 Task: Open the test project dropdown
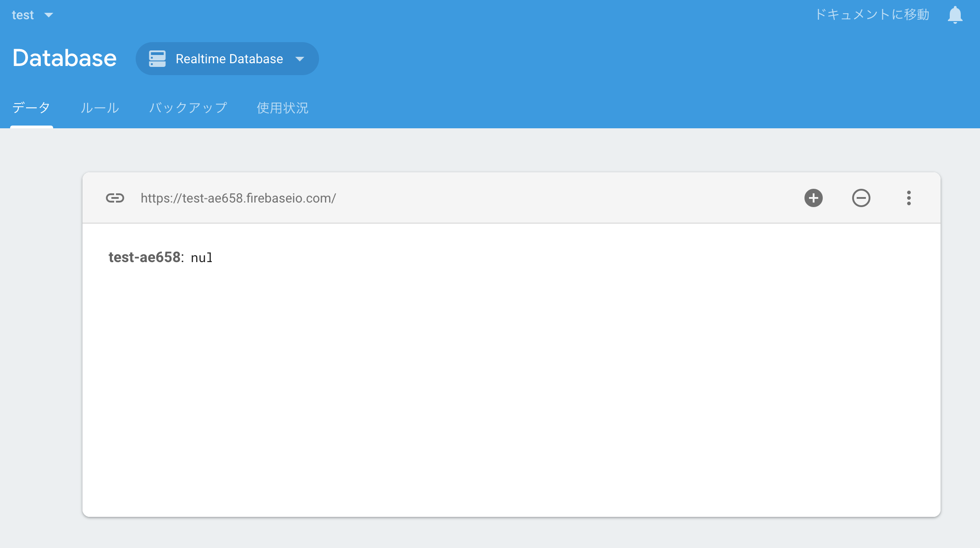(x=32, y=15)
